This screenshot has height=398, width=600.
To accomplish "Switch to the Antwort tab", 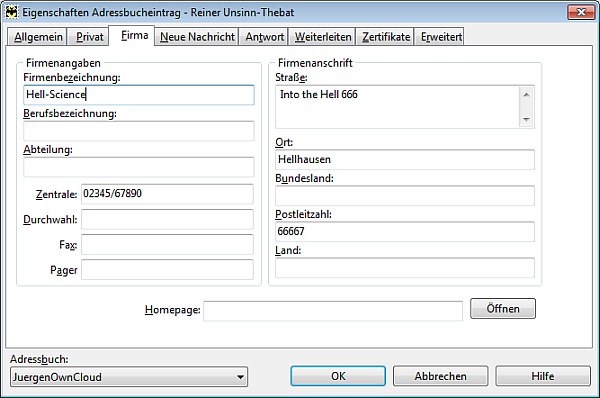I will point(264,37).
